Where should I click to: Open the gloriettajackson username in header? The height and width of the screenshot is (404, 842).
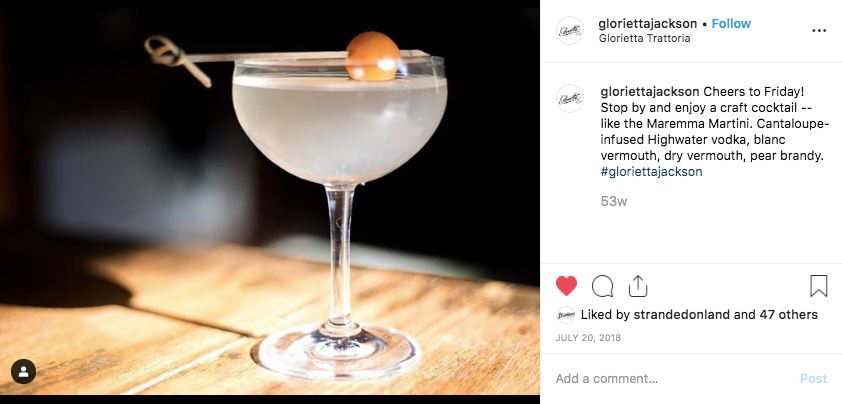pyautogui.click(x=648, y=24)
